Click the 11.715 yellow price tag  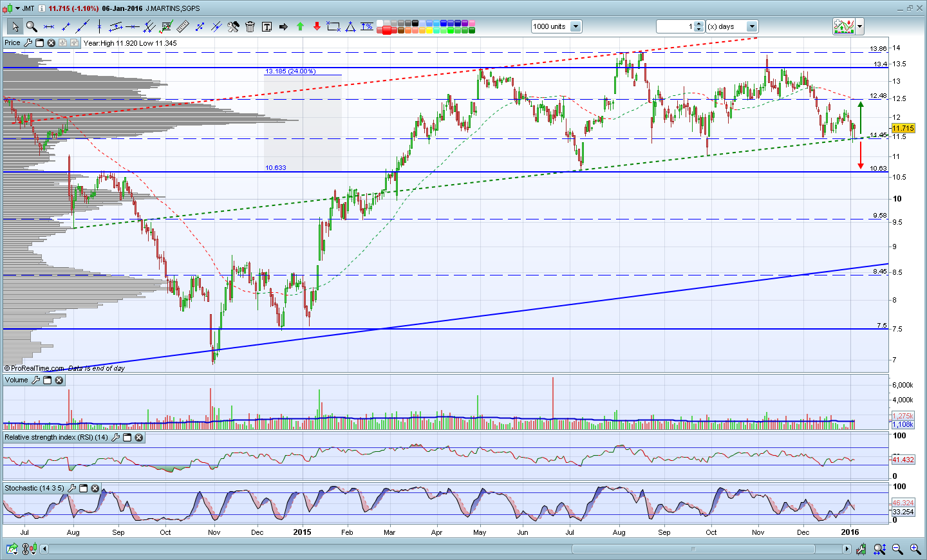coord(903,128)
